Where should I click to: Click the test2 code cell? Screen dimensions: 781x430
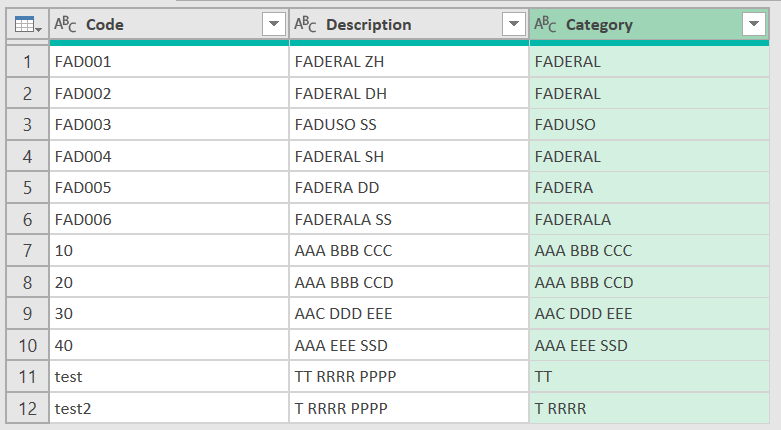coord(169,409)
